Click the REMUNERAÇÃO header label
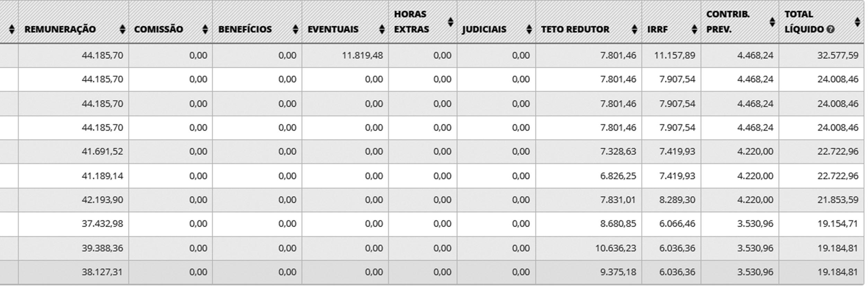This screenshot has height=286, width=868. [x=60, y=29]
